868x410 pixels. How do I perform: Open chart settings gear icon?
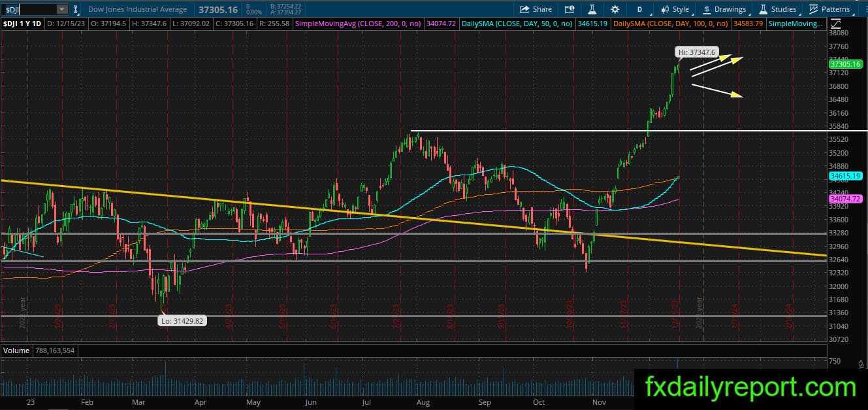(615, 9)
